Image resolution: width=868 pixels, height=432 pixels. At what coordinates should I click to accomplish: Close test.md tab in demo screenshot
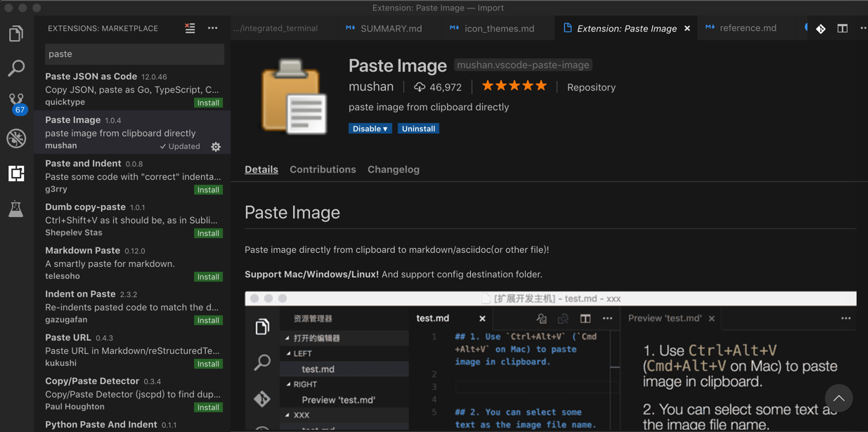pyautogui.click(x=482, y=318)
